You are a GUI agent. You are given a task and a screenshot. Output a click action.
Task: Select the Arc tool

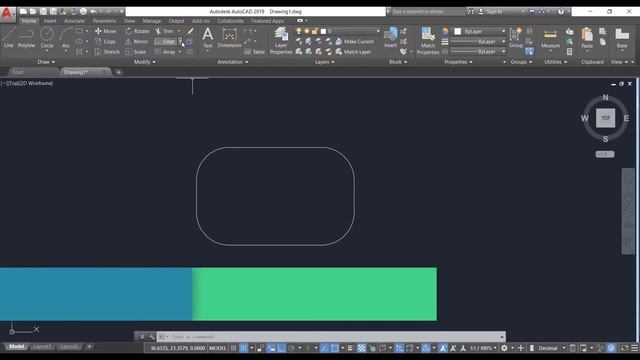pyautogui.click(x=65, y=38)
